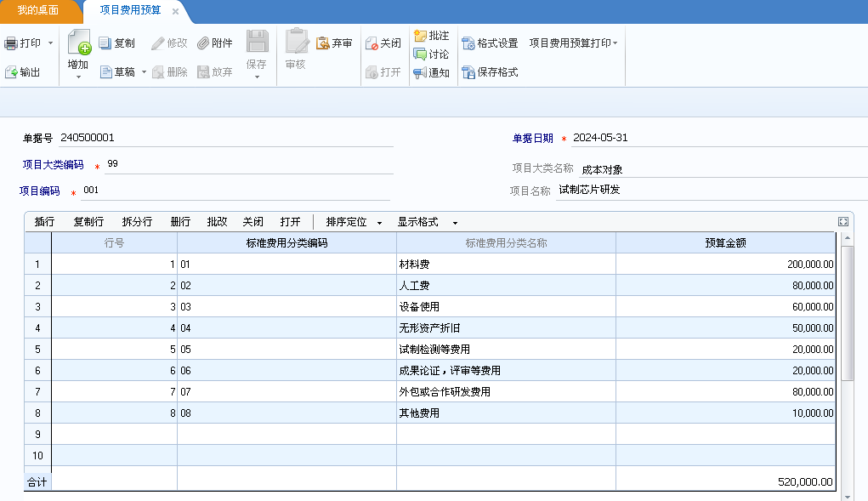Click the 打印 (Print) icon
The image size is (868, 501).
(11, 43)
